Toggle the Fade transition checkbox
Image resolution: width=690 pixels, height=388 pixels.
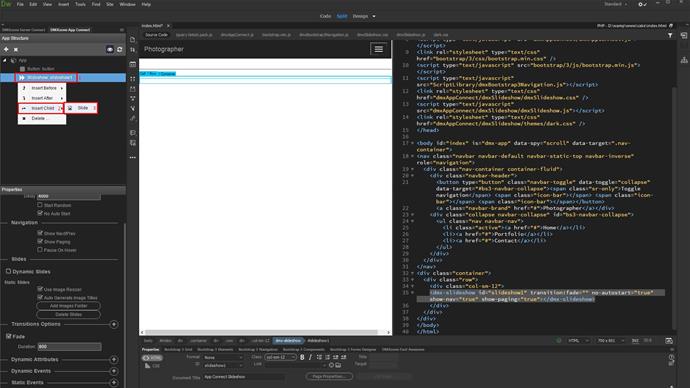8,336
